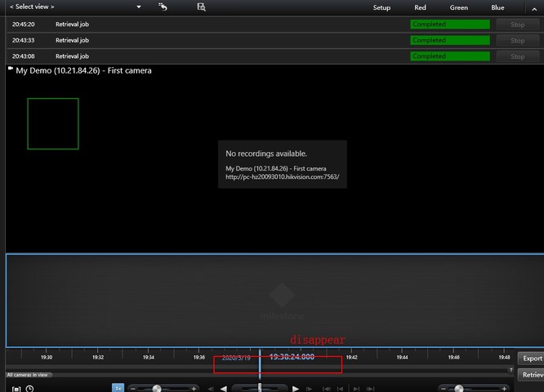This screenshot has height=392, width=544.
Task: Play recording forward
Action: tap(296, 389)
